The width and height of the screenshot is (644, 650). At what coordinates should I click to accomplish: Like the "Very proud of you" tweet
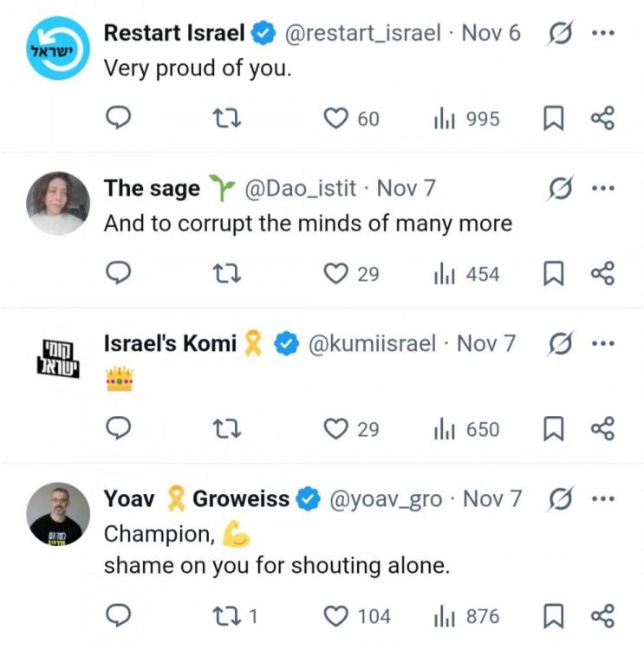click(x=335, y=119)
